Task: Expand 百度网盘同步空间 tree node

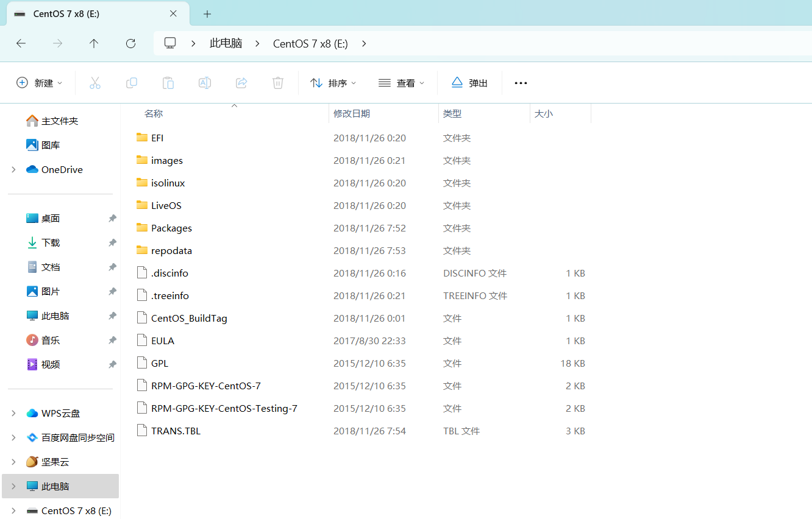Action: (13, 437)
